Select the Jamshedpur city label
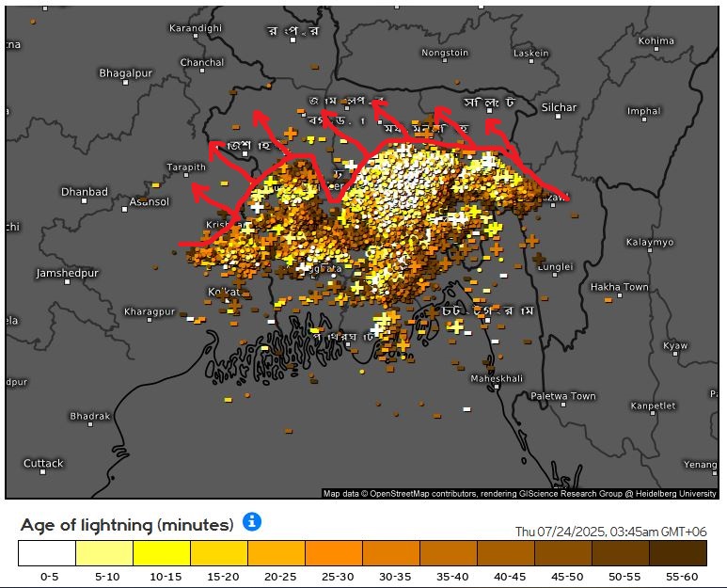The width and height of the screenshot is (727, 588). (x=67, y=273)
